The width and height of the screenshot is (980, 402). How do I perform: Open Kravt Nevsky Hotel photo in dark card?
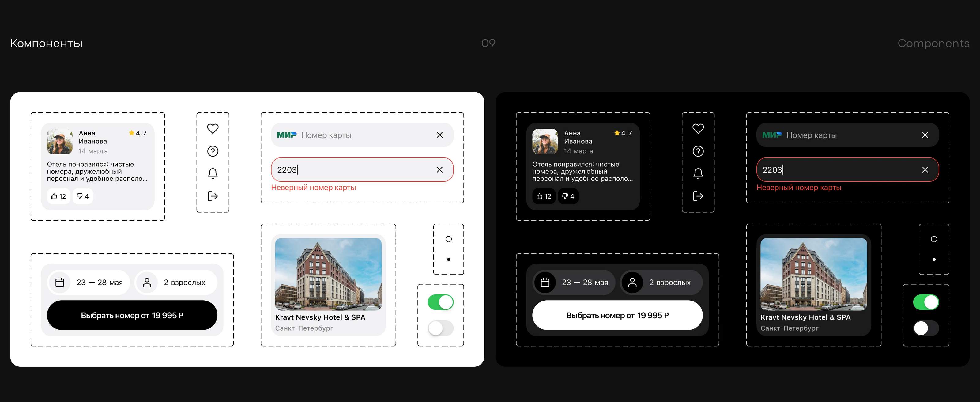[x=813, y=274]
